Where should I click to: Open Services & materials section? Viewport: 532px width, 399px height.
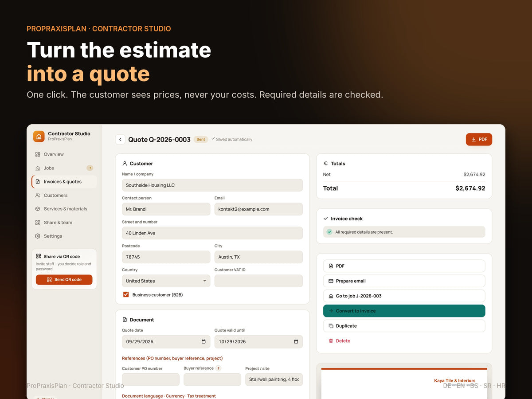click(64, 209)
